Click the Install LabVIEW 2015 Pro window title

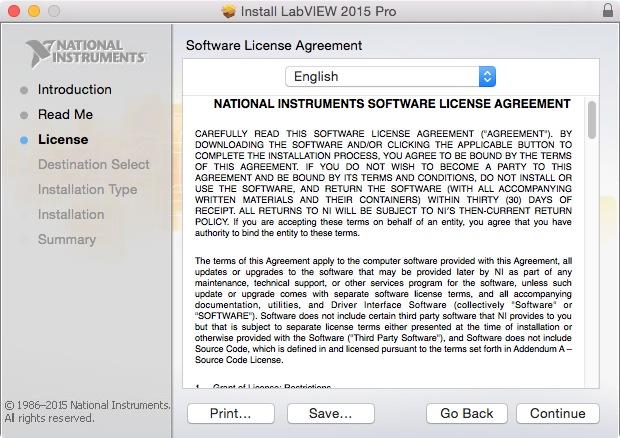click(318, 11)
